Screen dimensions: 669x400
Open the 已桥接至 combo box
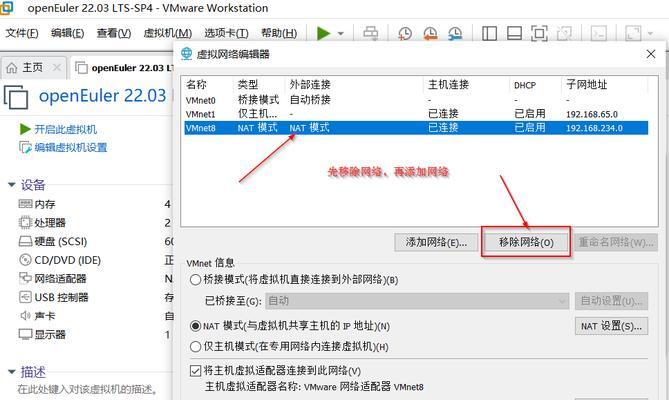click(x=417, y=301)
